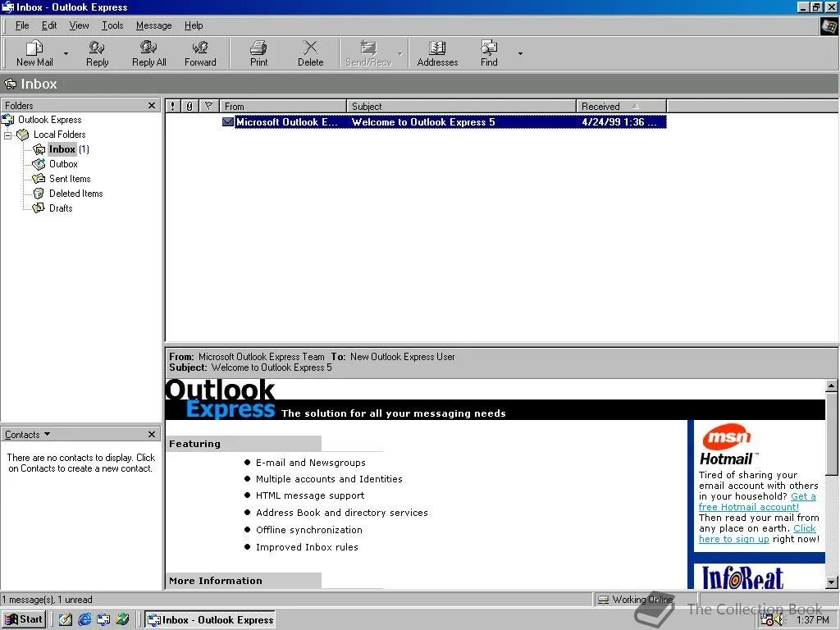Sort messages by From column
840x630 pixels.
tap(283, 106)
